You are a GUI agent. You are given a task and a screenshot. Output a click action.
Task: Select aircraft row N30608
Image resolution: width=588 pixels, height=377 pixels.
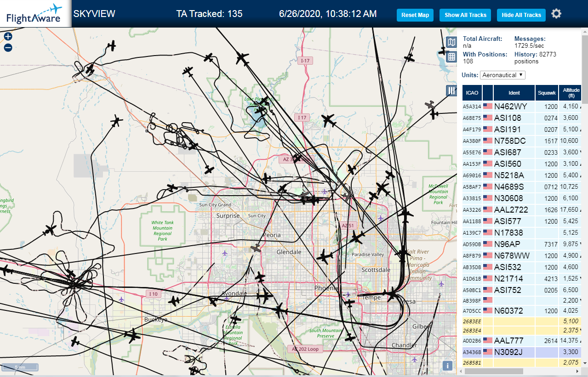click(522, 198)
